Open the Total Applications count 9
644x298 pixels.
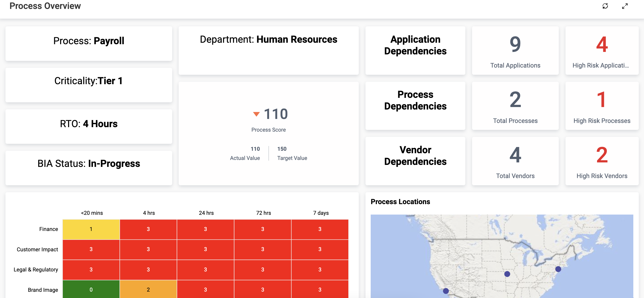(515, 44)
